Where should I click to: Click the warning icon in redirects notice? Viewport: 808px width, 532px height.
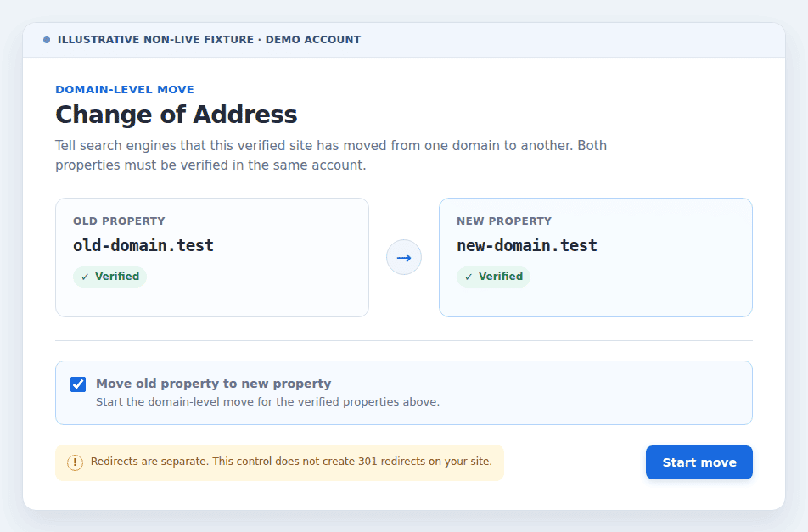[x=76, y=462]
